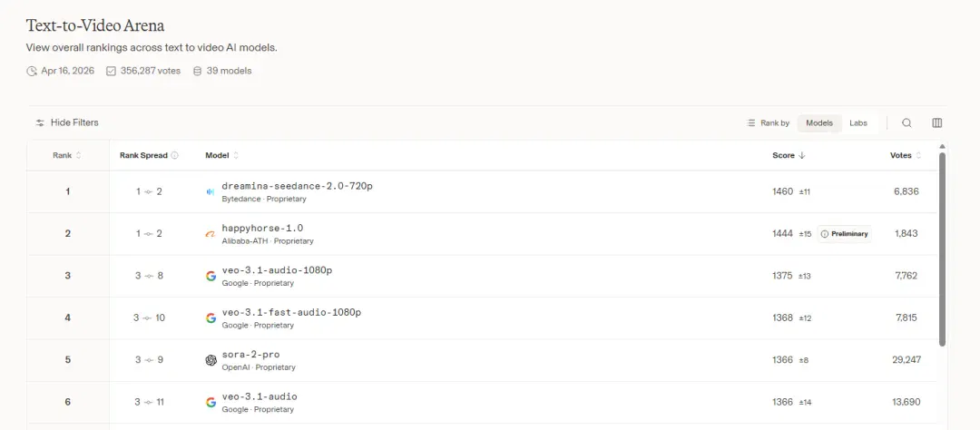This screenshot has width=980, height=430.
Task: Open the column view icon
Action: pos(936,123)
